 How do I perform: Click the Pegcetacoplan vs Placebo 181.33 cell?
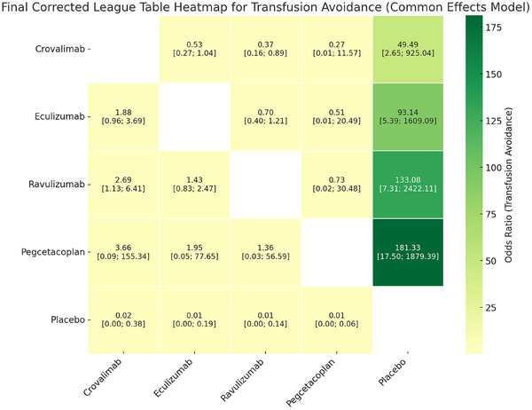coord(408,252)
